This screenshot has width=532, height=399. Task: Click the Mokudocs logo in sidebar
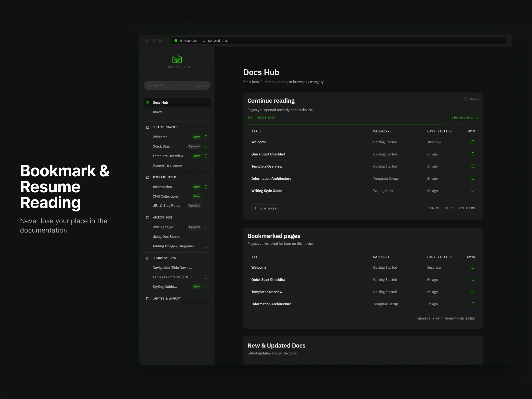click(177, 59)
